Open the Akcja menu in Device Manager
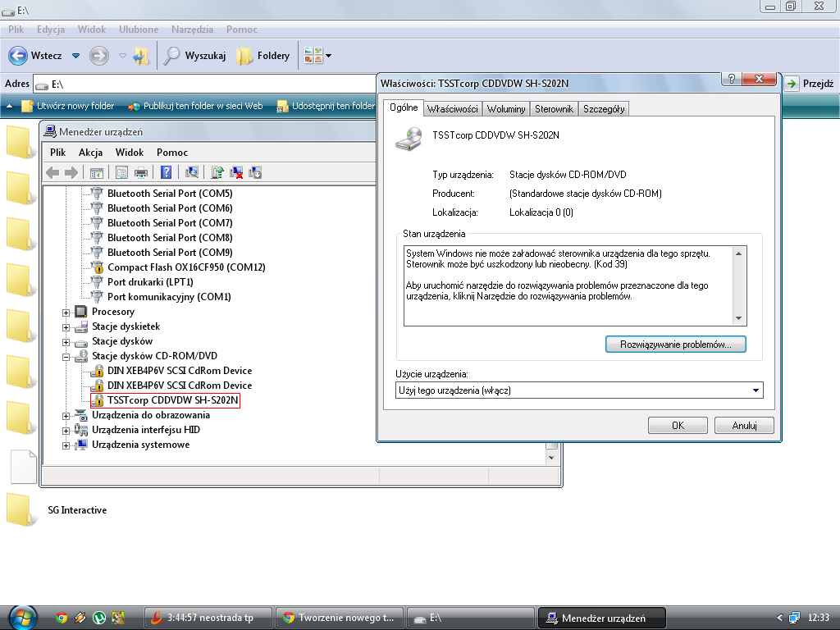 (x=90, y=152)
